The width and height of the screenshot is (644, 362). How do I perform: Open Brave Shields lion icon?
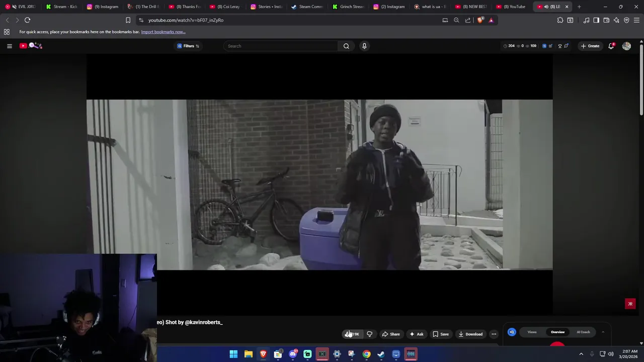click(480, 20)
